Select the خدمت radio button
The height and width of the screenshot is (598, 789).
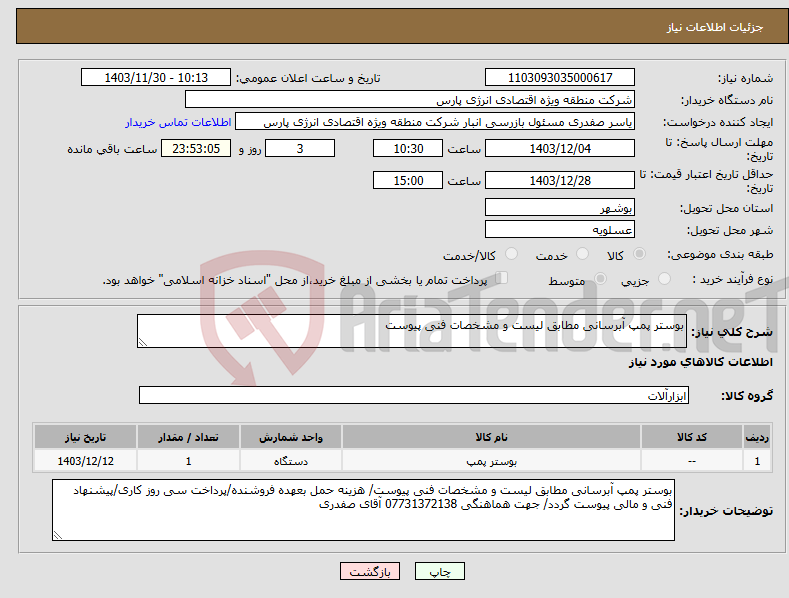pyautogui.click(x=582, y=254)
